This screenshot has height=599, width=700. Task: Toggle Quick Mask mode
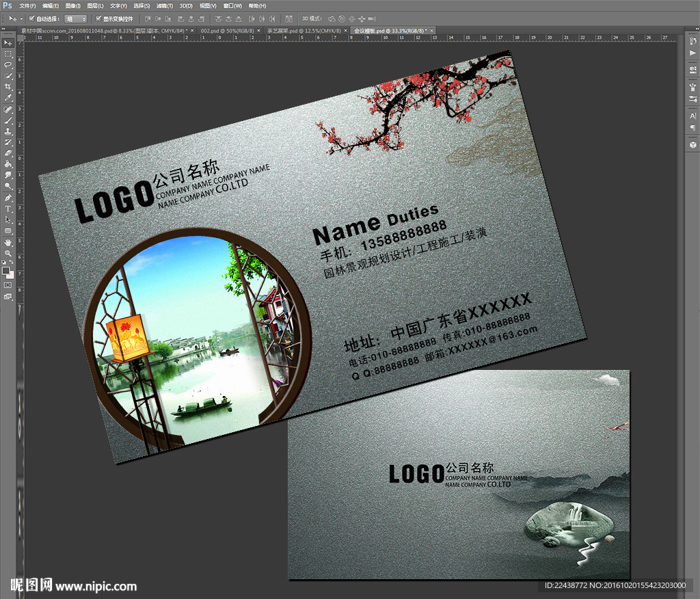[x=8, y=285]
